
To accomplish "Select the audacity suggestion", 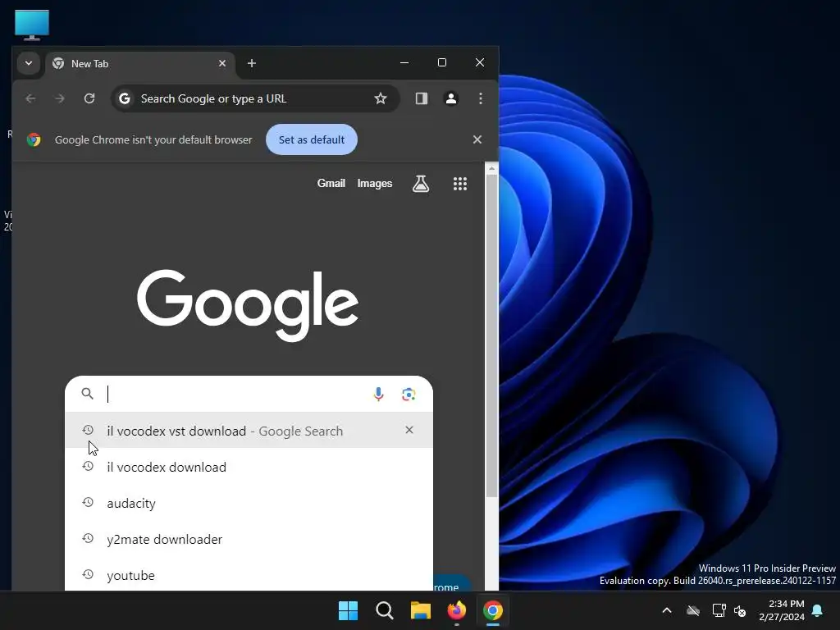I will [x=249, y=503].
